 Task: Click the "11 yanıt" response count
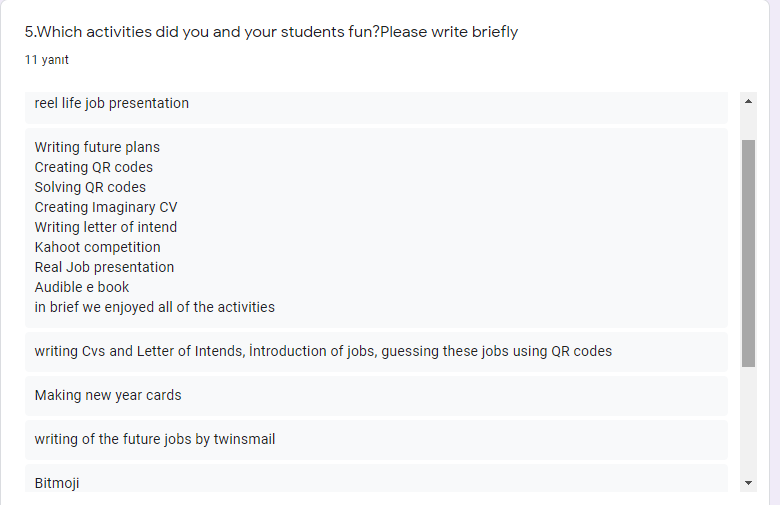[47, 60]
